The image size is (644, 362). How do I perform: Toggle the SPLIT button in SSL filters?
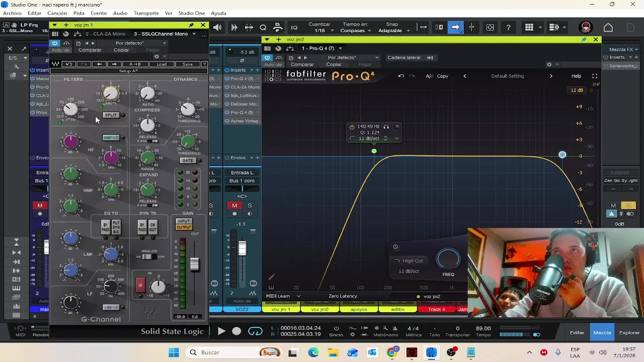point(110,115)
